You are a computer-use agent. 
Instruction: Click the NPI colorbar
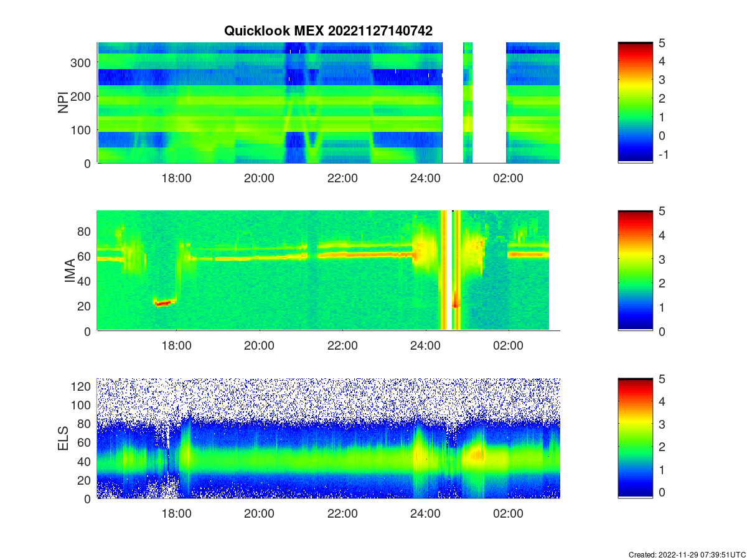[635, 103]
